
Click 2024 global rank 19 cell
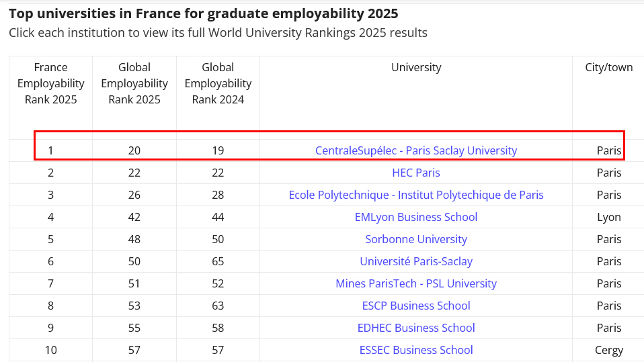218,150
